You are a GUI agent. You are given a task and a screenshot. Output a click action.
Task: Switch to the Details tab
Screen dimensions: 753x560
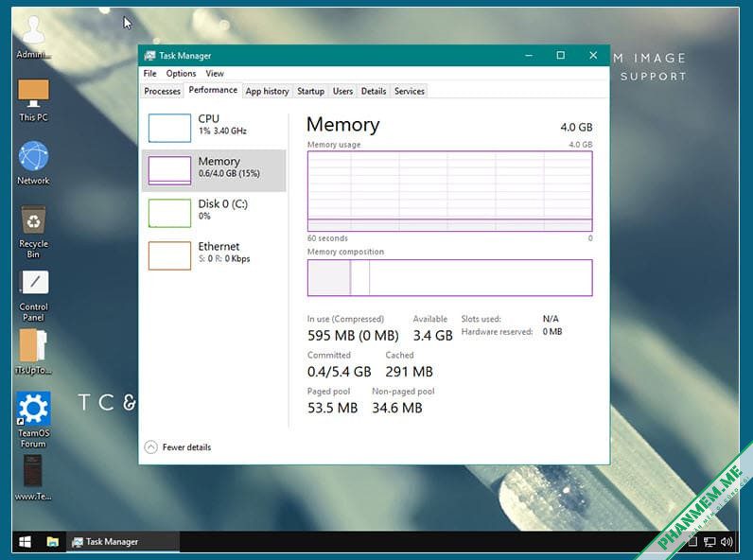[x=374, y=91]
